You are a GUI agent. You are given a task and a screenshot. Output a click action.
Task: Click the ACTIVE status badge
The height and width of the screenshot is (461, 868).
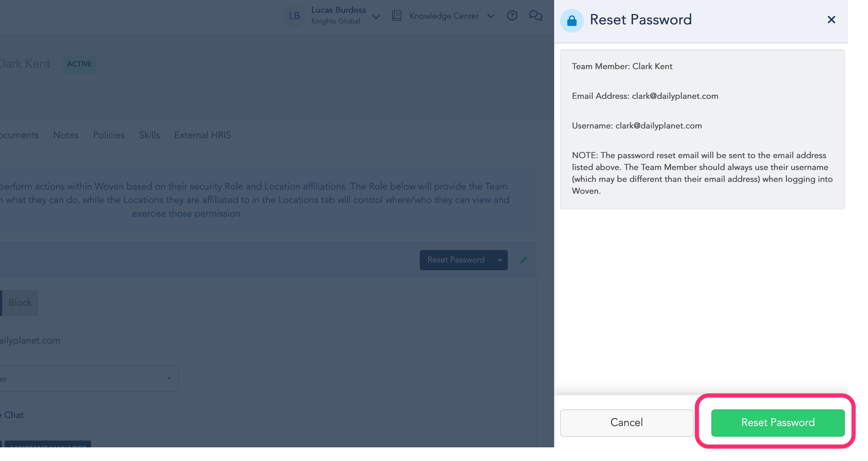[80, 64]
